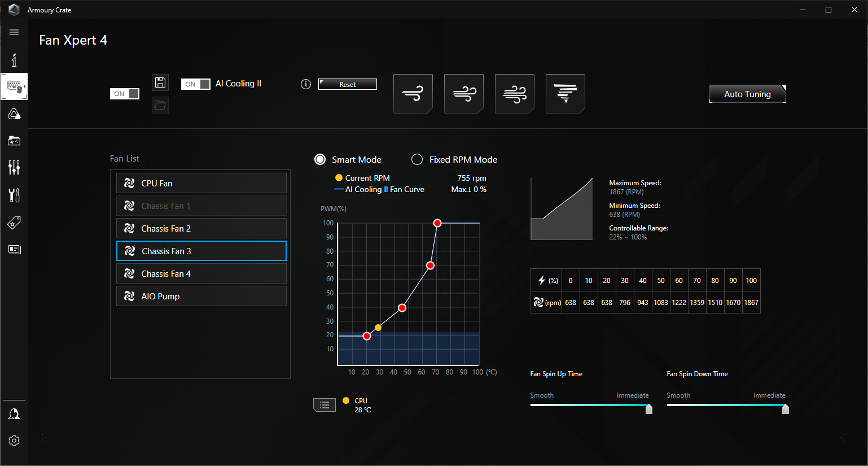Minimize the Armoury Crate window
Image resolution: width=868 pixels, height=466 pixels.
point(803,10)
